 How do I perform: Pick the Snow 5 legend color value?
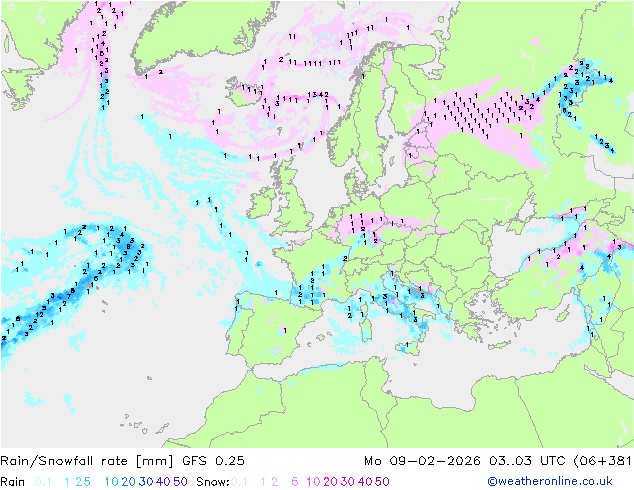[x=295, y=482]
